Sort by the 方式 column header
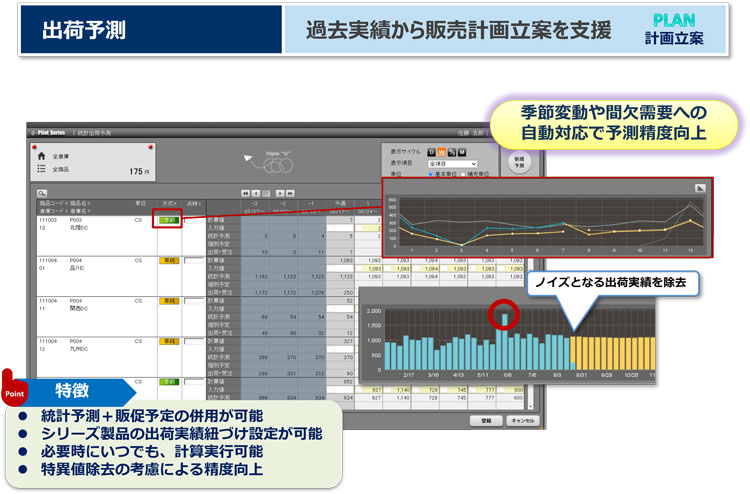 (169, 204)
